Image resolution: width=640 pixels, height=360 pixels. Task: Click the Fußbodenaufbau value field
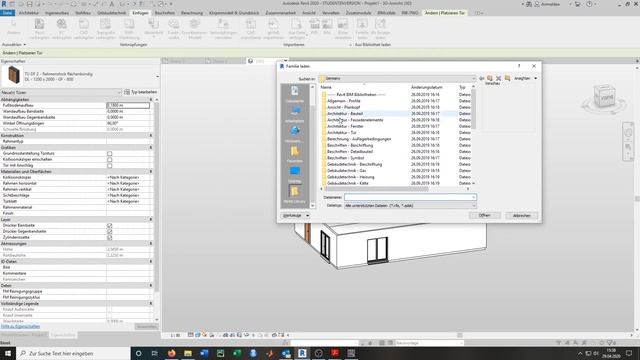128,105
